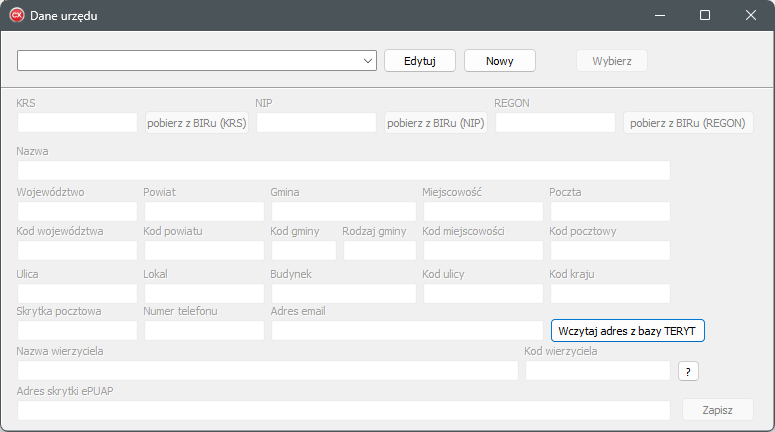
Task: Click pobierz z BIRu (NIP) button
Action: pos(436,123)
